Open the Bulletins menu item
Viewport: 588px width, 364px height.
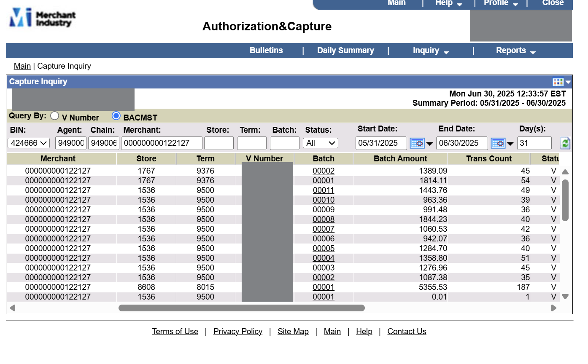[266, 51]
